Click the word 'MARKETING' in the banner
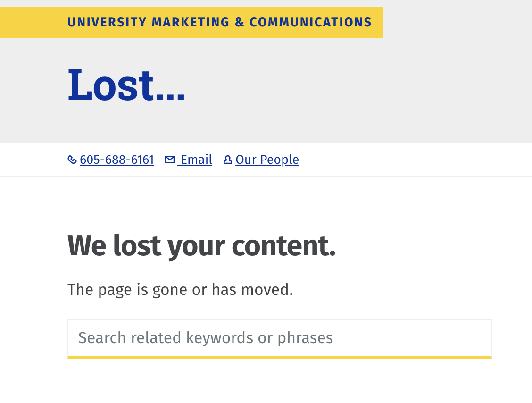Image resolution: width=532 pixels, height=403 pixels. click(191, 22)
